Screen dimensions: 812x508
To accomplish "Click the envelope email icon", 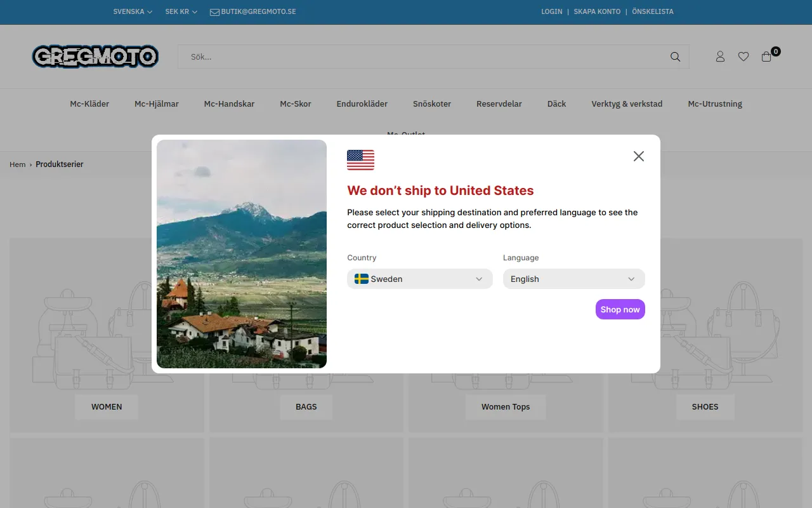I will (x=214, y=12).
